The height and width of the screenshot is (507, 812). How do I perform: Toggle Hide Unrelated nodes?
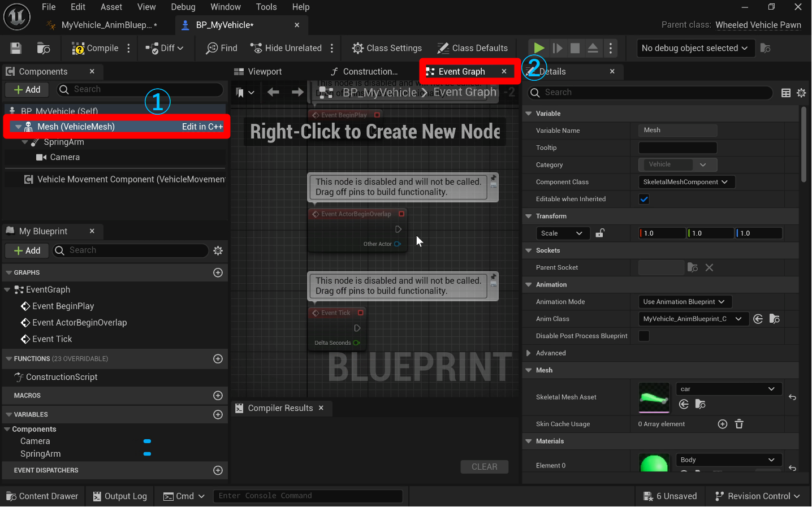click(286, 48)
